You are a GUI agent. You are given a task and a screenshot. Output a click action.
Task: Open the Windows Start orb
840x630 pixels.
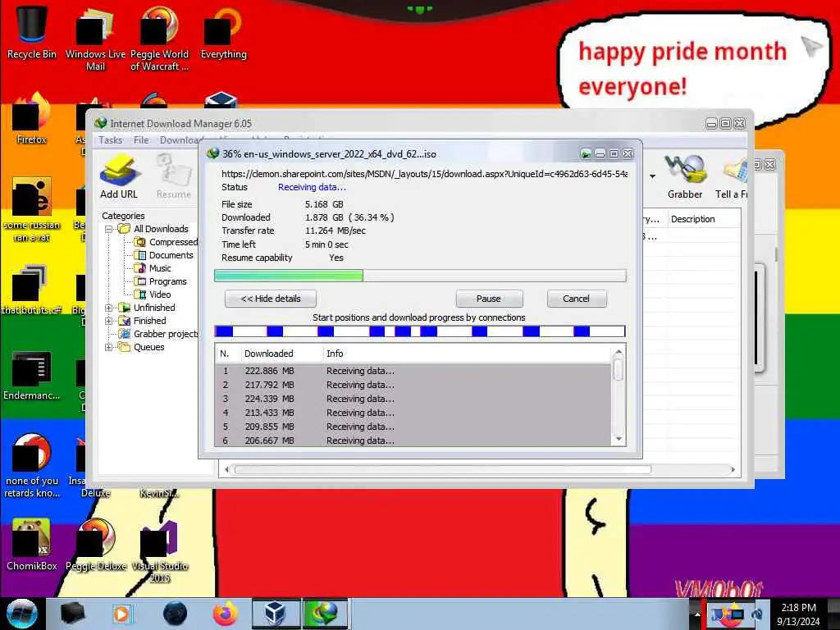[x=22, y=614]
